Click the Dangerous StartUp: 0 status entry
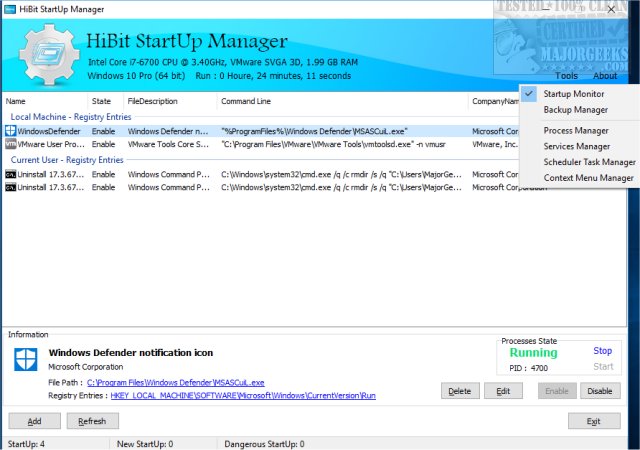The height and width of the screenshot is (450, 640). (x=264, y=444)
